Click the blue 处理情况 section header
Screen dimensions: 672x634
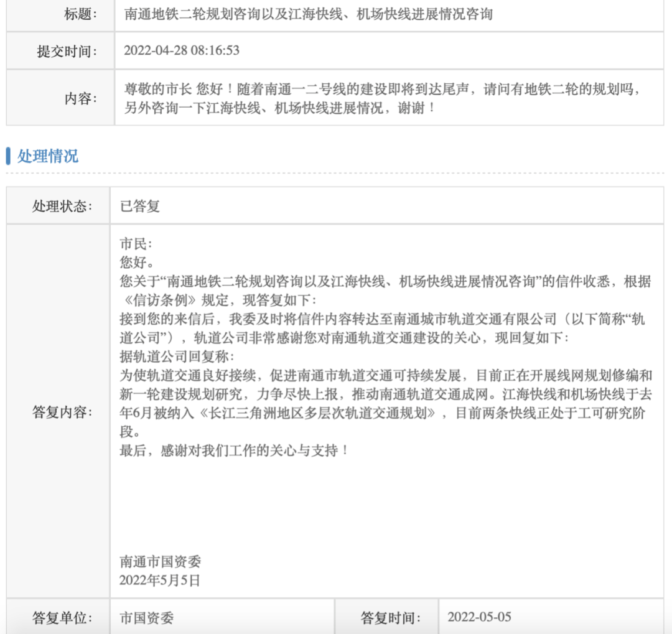(x=49, y=157)
